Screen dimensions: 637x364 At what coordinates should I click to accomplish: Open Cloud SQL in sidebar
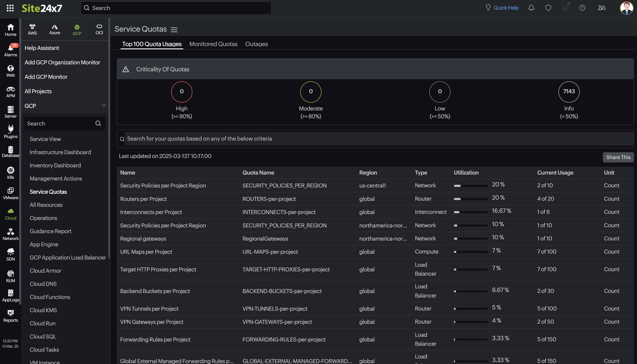(43, 337)
